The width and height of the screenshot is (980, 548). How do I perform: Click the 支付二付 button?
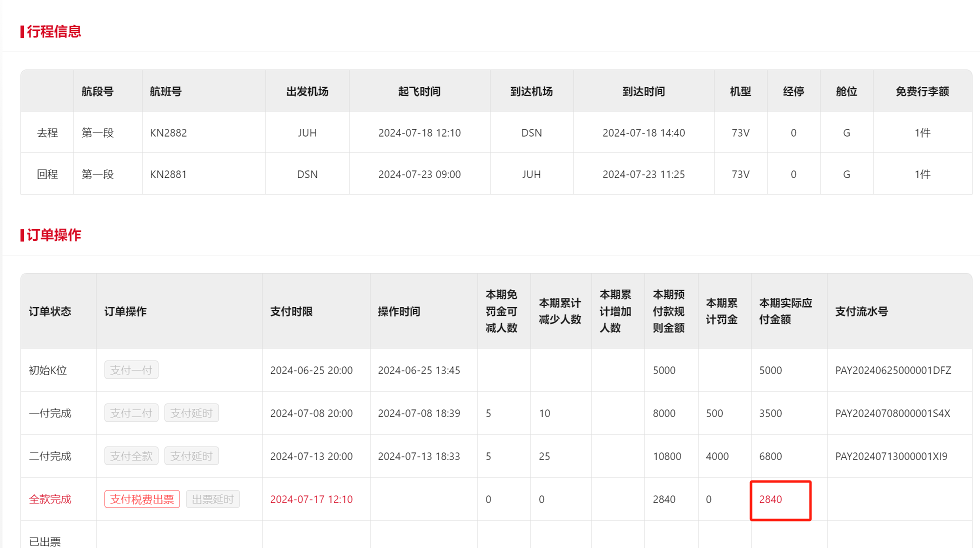click(x=131, y=413)
